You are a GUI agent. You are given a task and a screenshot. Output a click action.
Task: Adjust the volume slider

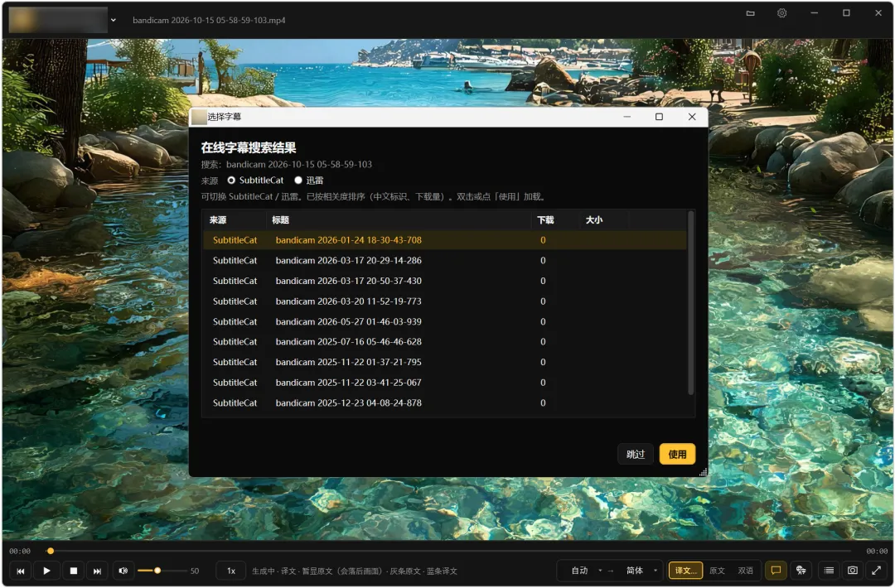pyautogui.click(x=162, y=571)
